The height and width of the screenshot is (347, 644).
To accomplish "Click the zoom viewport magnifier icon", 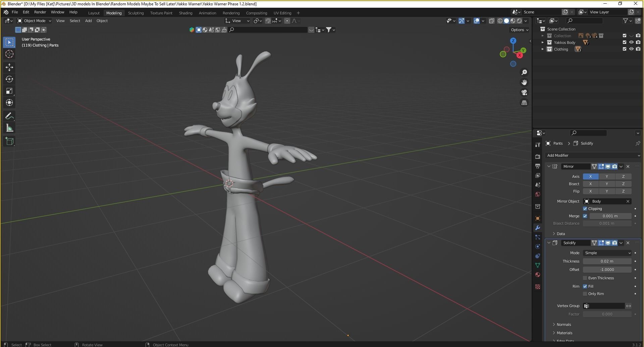I will pyautogui.click(x=524, y=72).
